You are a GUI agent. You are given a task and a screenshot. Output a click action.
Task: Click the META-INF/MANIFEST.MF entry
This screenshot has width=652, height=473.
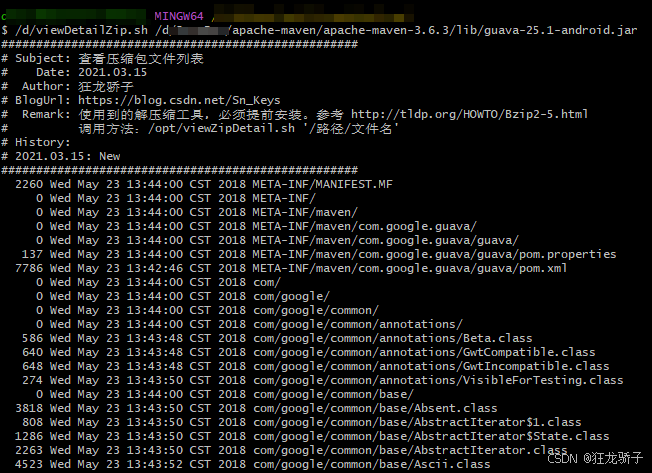pos(322,184)
